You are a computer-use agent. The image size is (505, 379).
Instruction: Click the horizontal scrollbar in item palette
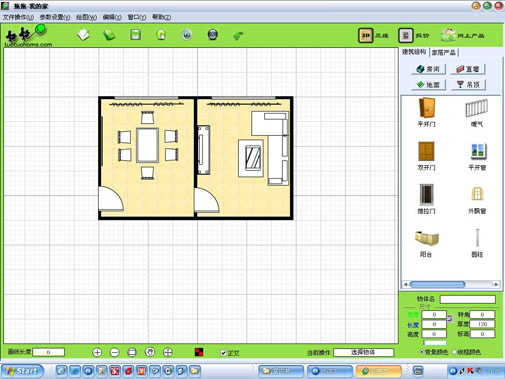[451, 284]
